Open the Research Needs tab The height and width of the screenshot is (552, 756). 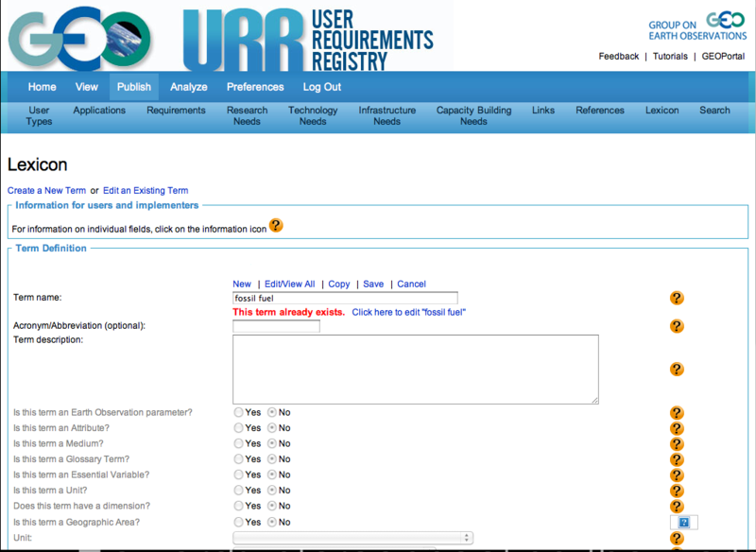247,115
